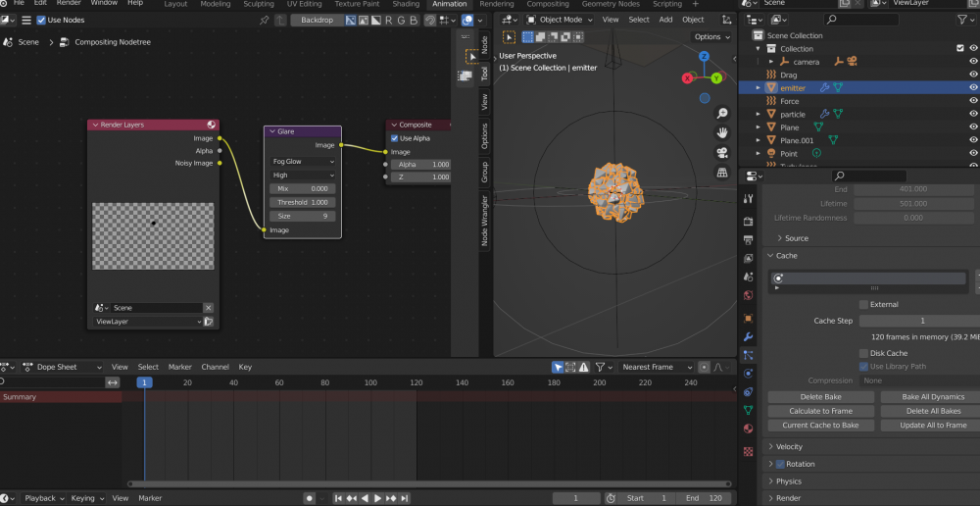
Task: Toggle Only Show Errors warning icon in dope sheet
Action: click(584, 367)
